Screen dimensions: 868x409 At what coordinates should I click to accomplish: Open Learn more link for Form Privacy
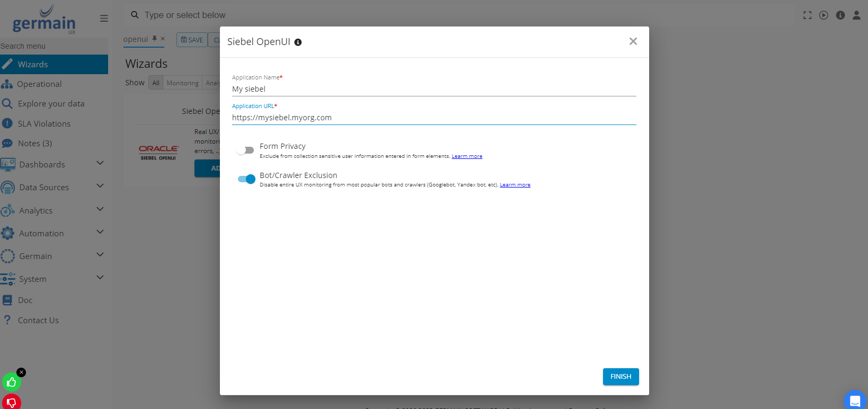pyautogui.click(x=467, y=156)
